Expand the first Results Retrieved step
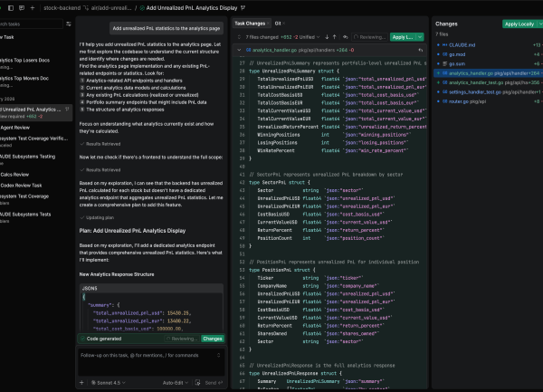543x392 pixels. pyautogui.click(x=100, y=144)
